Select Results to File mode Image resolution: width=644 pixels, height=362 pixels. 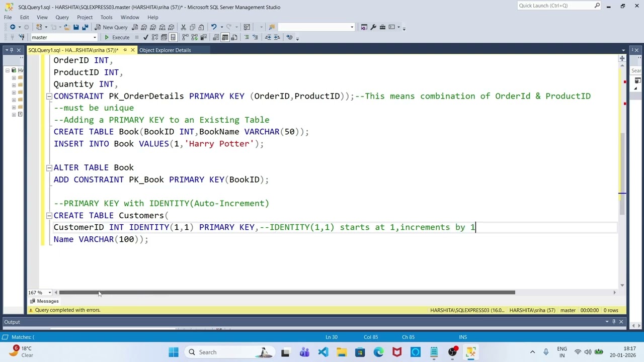coord(234,37)
